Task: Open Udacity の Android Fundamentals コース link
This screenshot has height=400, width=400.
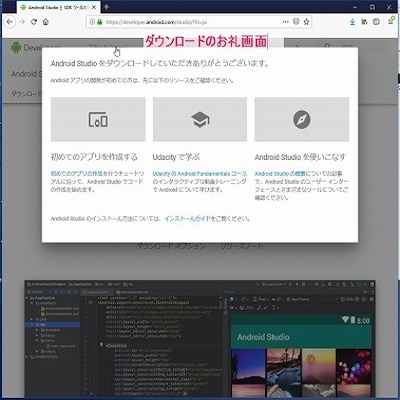Action: click(200, 174)
